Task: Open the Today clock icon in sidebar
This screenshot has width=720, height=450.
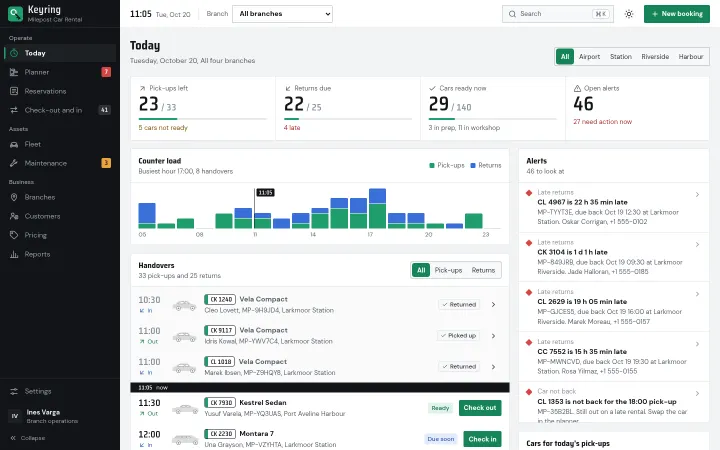Action: point(14,53)
